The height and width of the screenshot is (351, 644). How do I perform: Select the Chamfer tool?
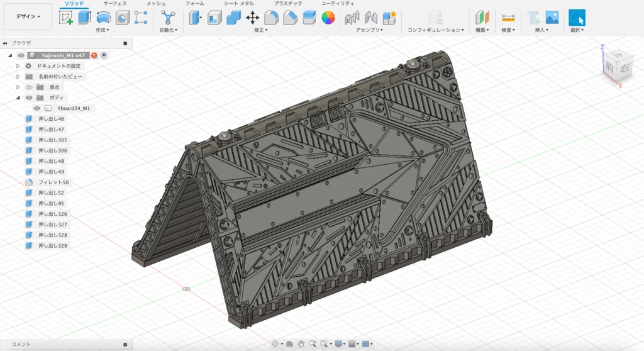point(290,18)
